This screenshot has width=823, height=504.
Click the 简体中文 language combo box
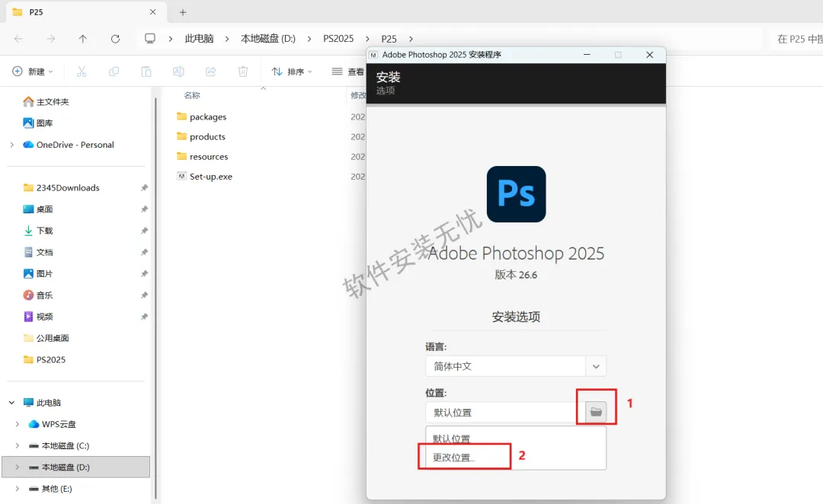coord(515,366)
